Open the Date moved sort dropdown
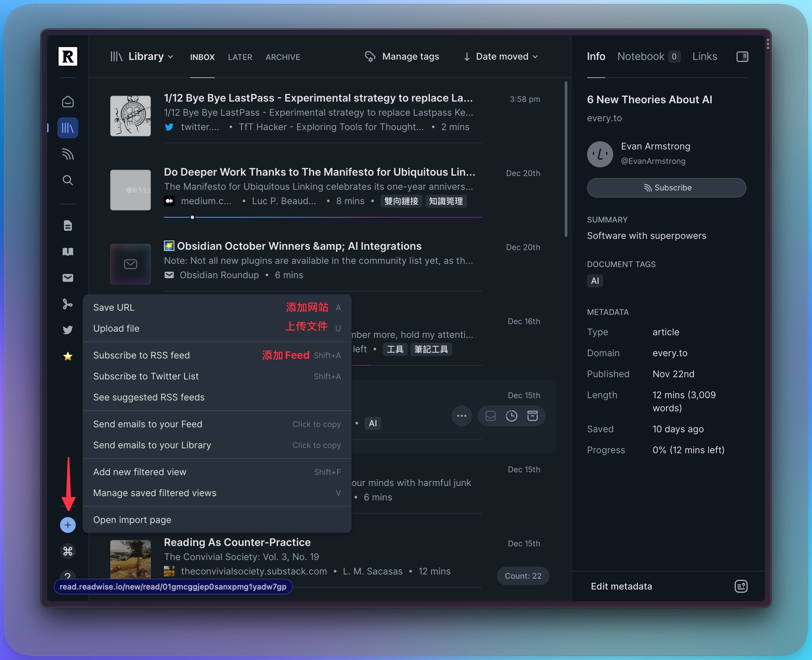The width and height of the screenshot is (812, 660). (x=507, y=57)
